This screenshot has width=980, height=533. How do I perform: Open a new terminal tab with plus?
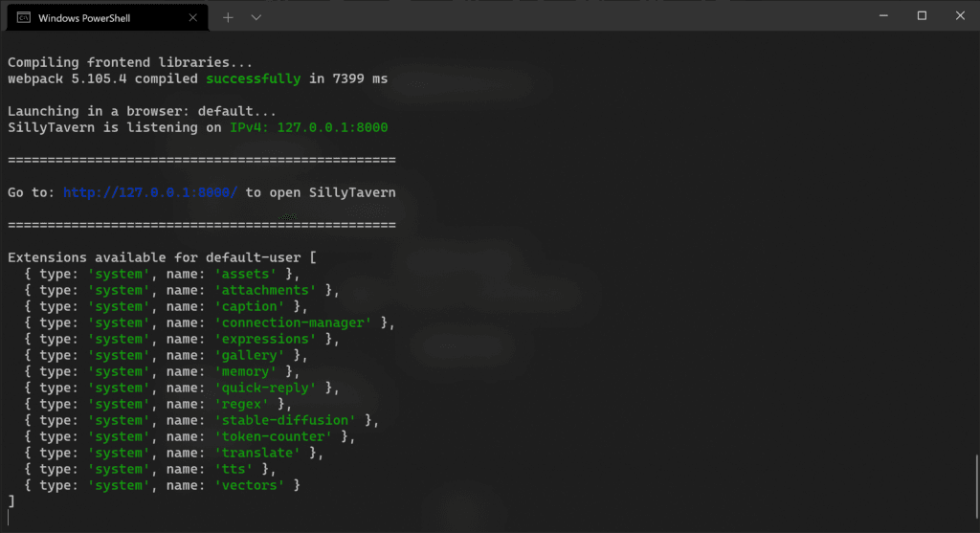(x=228, y=17)
